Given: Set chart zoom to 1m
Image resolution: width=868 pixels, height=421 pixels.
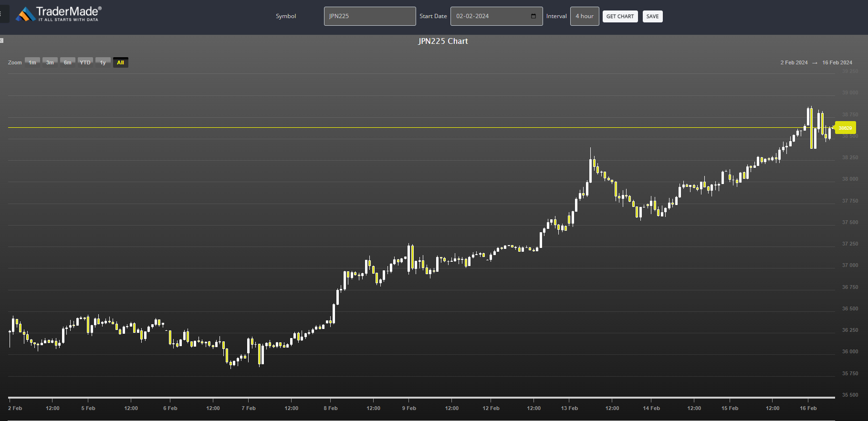Looking at the screenshot, I should [32, 62].
